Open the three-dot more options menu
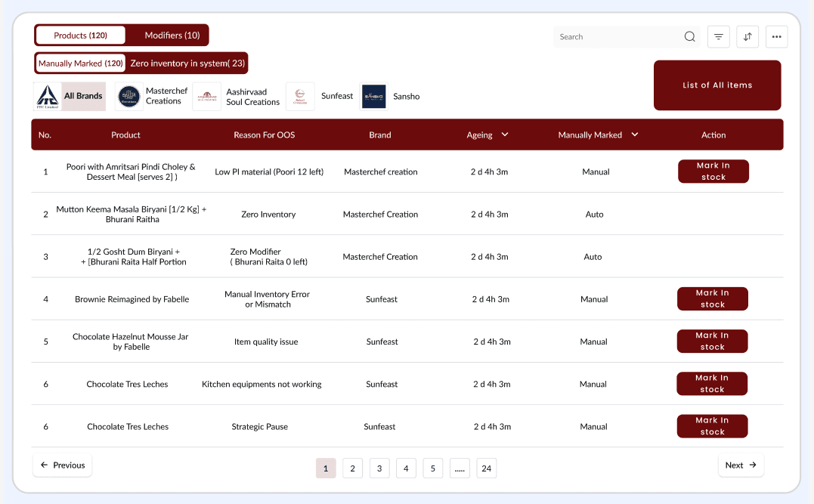This screenshot has height=504, width=814. click(776, 36)
